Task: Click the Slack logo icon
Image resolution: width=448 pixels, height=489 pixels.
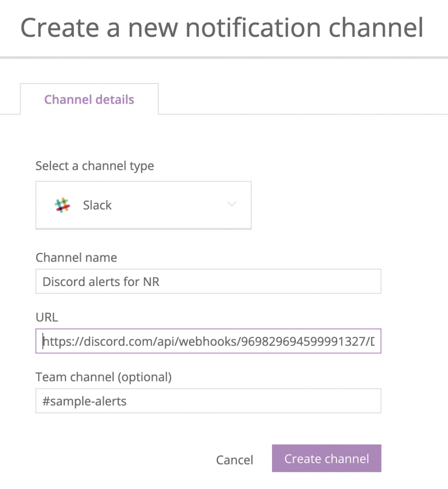Action: [x=63, y=205]
